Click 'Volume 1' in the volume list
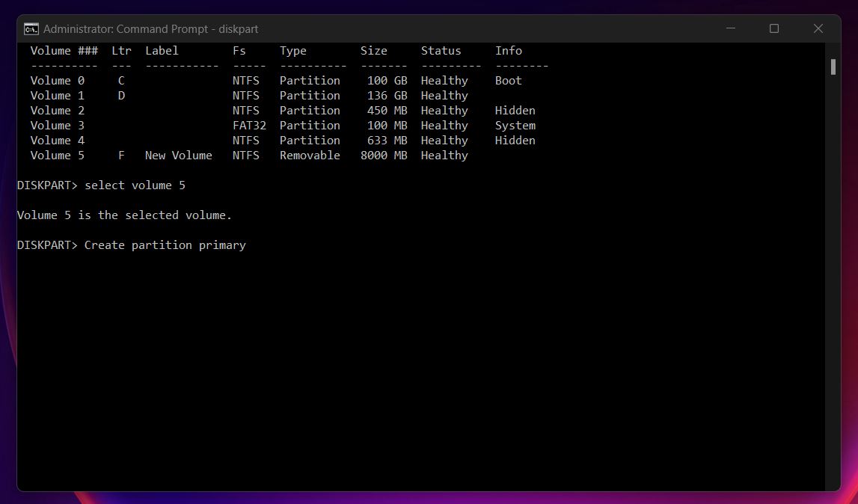858x504 pixels. (58, 96)
